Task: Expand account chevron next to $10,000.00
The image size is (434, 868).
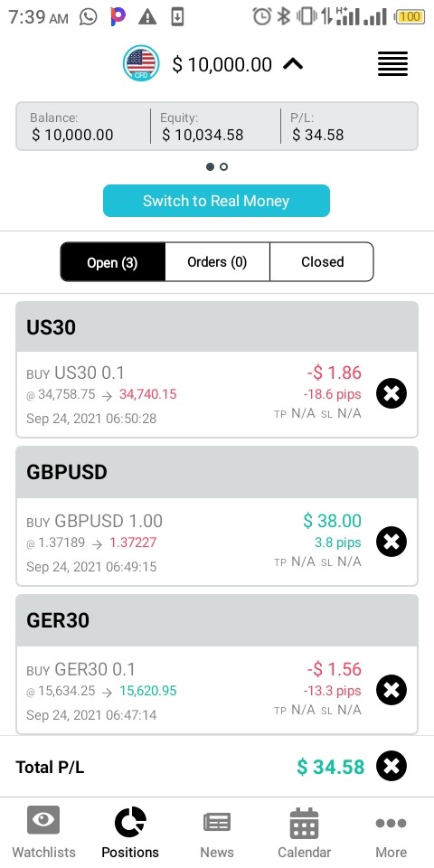Action: pos(293,64)
